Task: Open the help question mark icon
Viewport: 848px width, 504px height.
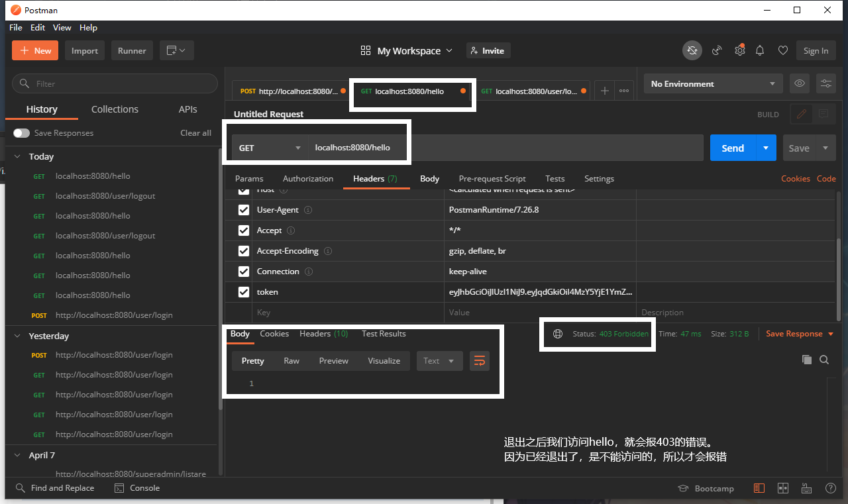Action: [830, 488]
